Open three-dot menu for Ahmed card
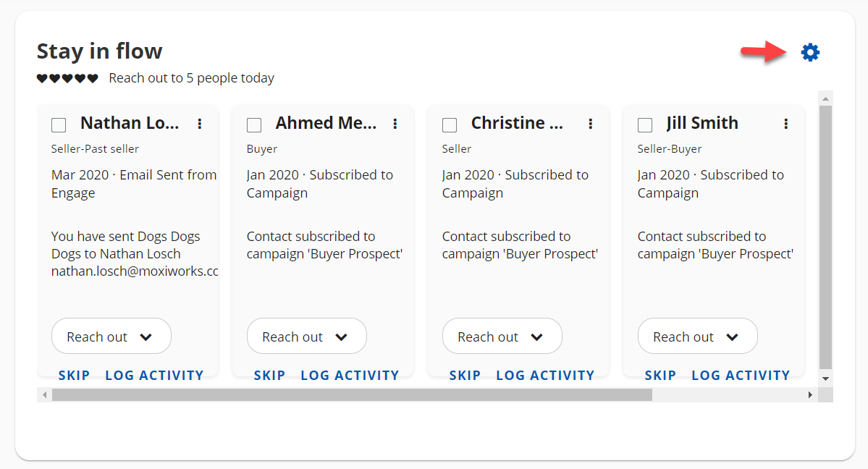The image size is (868, 469). point(395,124)
